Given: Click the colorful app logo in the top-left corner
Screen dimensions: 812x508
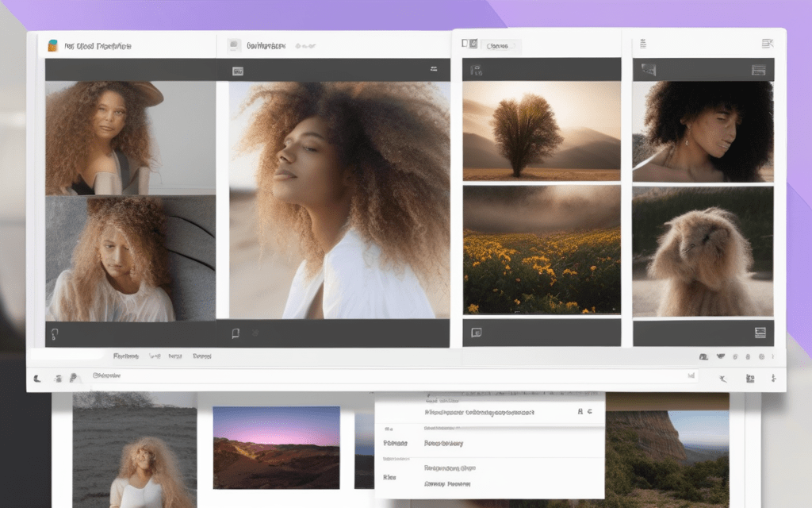Looking at the screenshot, I should [x=53, y=45].
